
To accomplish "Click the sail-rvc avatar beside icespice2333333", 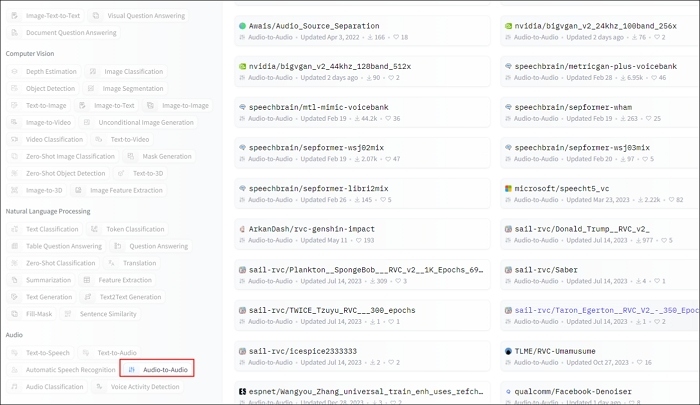I will (x=243, y=351).
